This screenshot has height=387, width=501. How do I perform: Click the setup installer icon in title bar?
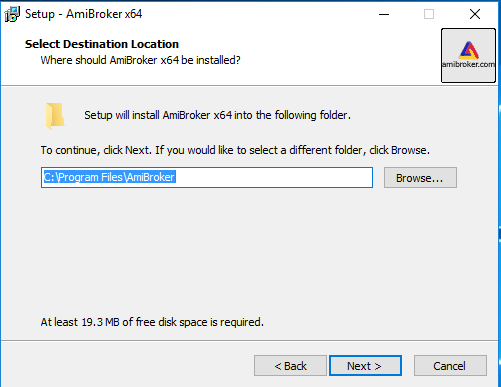[12, 14]
